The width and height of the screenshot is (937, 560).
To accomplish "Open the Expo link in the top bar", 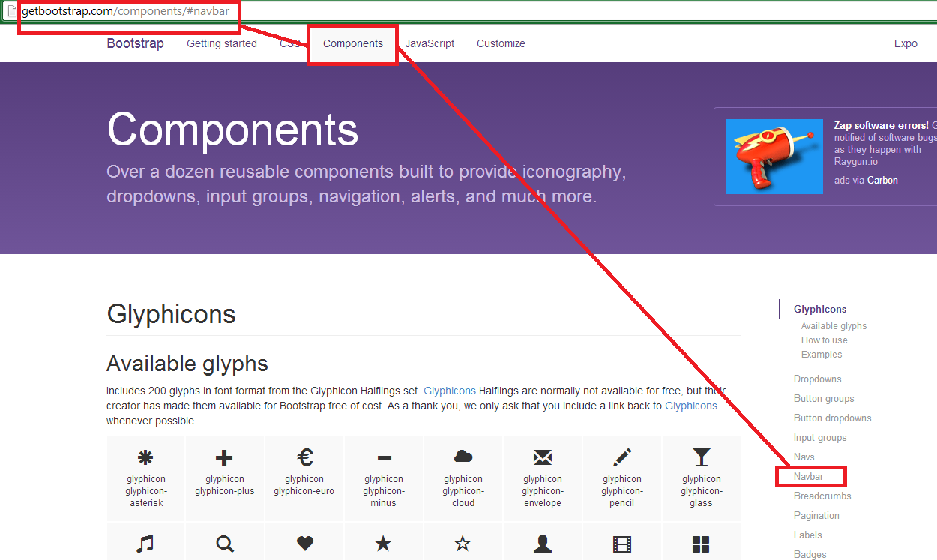I will pyautogui.click(x=906, y=43).
